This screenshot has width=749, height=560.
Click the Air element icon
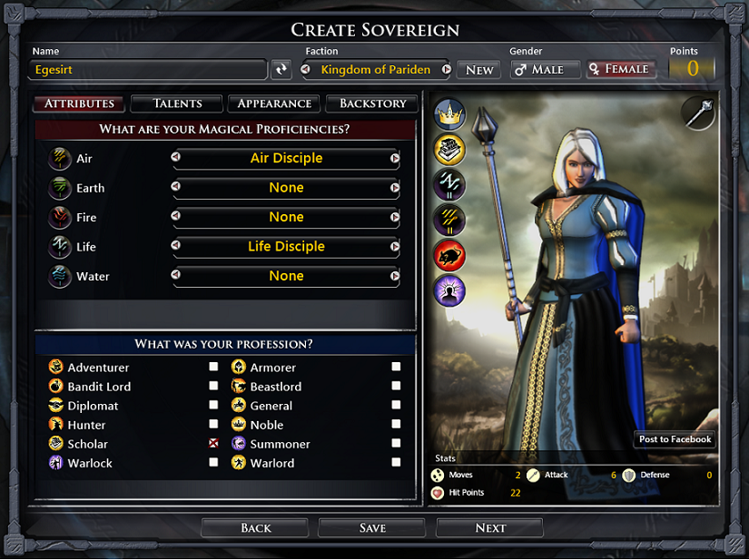click(60, 159)
